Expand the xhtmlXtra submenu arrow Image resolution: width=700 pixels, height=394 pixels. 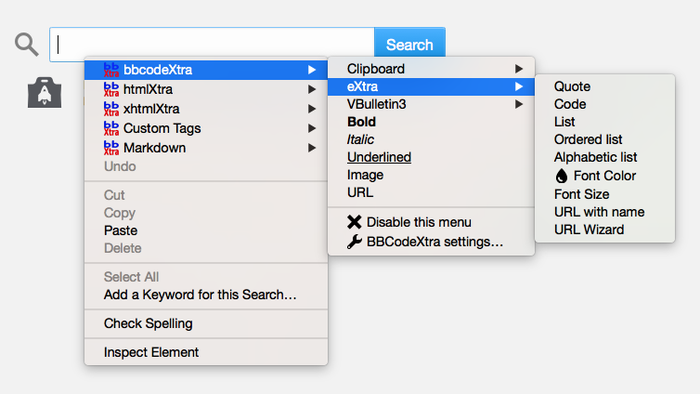point(312,109)
